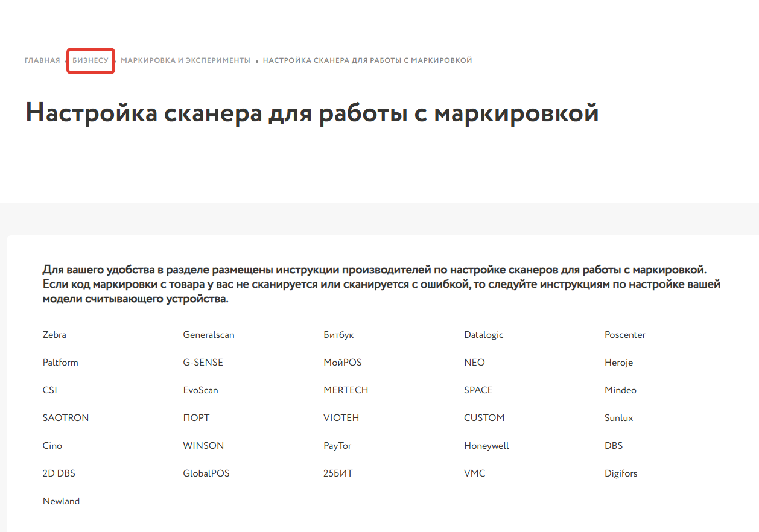
Task: Open Newland scanner instructions
Action: pos(61,501)
